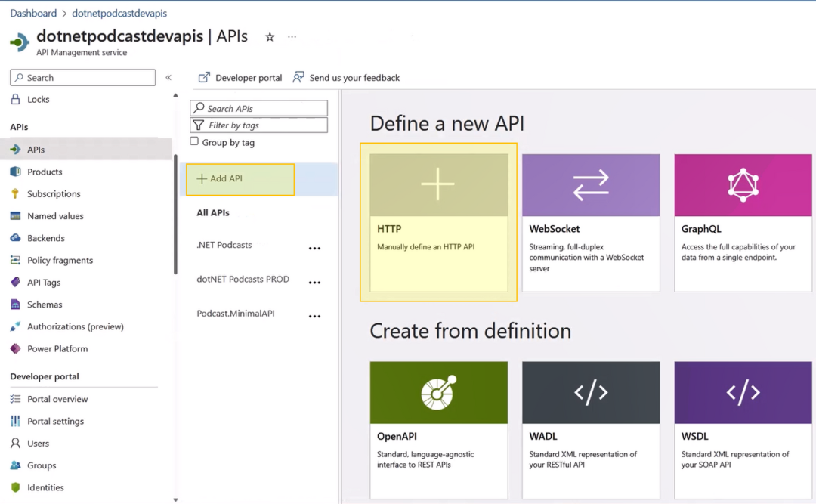Click the Users person icon

(16, 443)
